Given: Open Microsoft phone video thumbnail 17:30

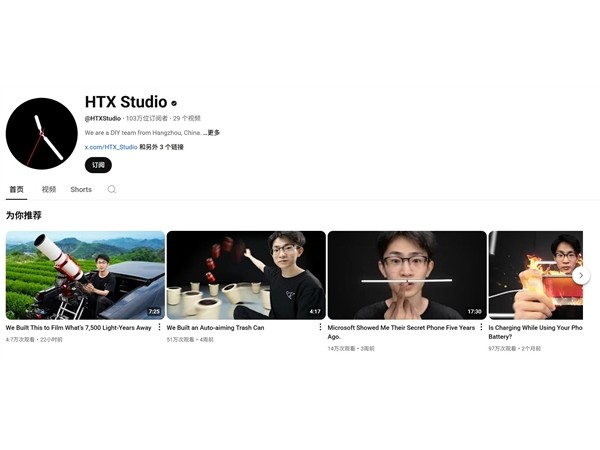Looking at the screenshot, I should [x=407, y=275].
